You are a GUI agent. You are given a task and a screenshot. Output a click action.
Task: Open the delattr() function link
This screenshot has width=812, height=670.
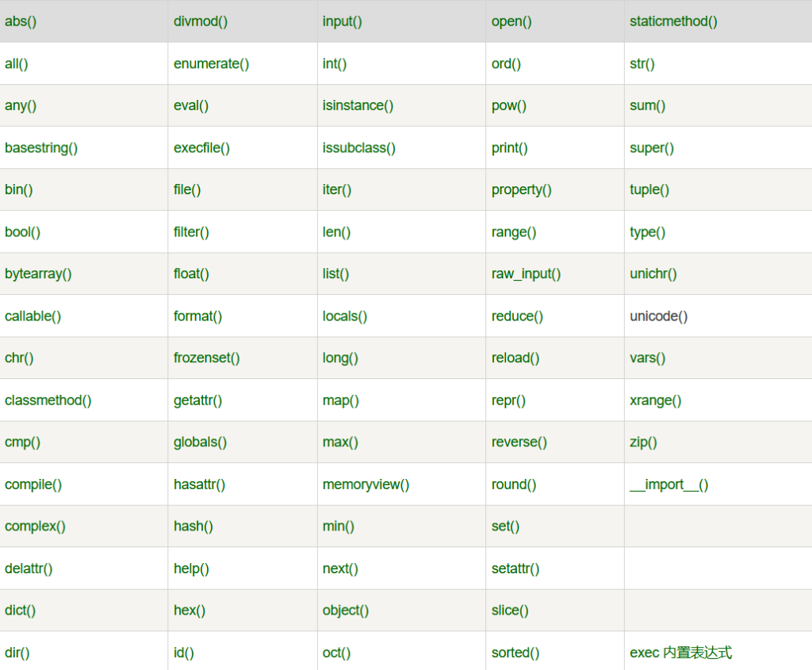29,569
